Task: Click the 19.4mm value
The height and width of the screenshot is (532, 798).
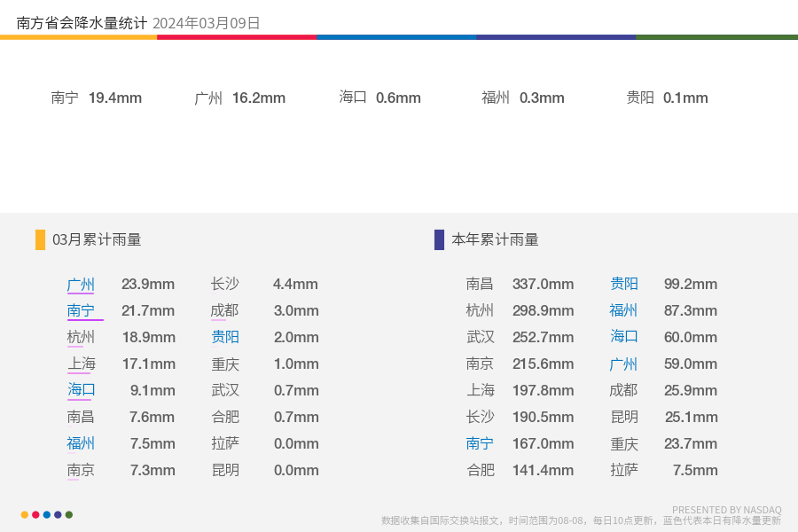Action: pyautogui.click(x=115, y=98)
